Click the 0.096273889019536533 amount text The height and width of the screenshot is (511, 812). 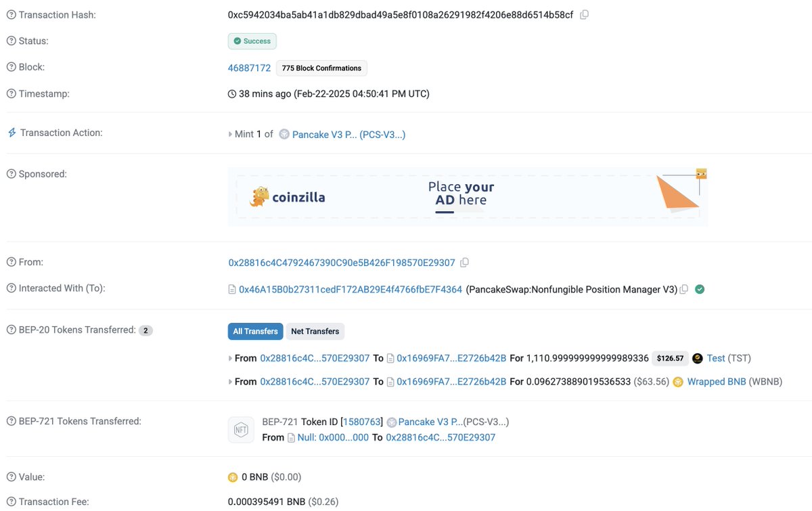click(579, 382)
